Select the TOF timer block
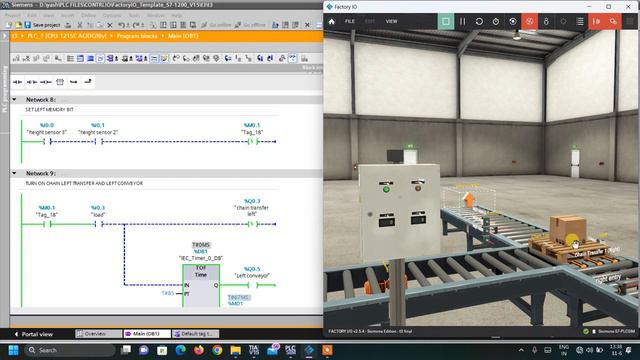This screenshot has width=640, height=360. pos(201,285)
